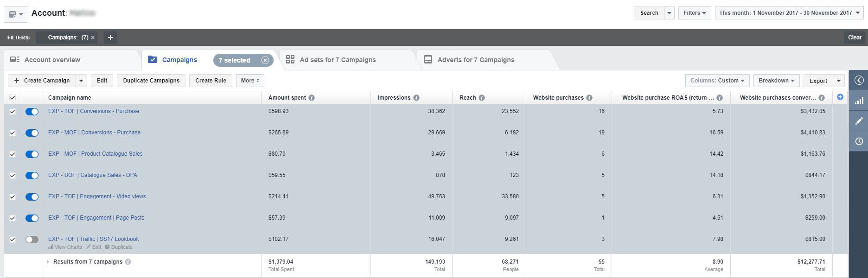Open the Columns: Custom dropdown

pos(717,81)
